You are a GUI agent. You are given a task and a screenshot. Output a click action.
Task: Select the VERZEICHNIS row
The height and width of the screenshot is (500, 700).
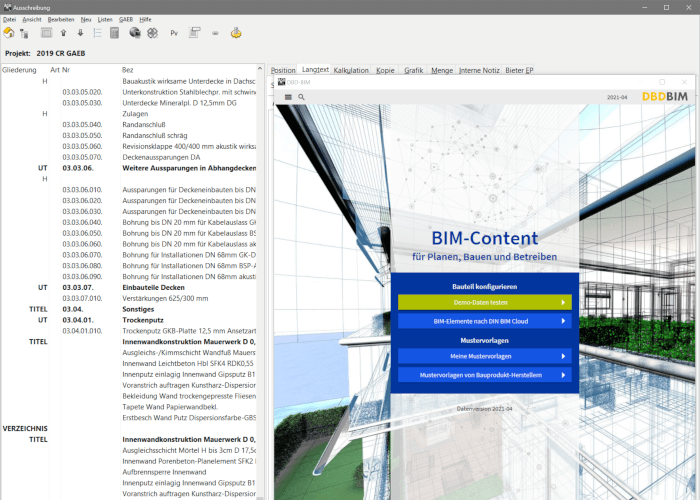129,429
